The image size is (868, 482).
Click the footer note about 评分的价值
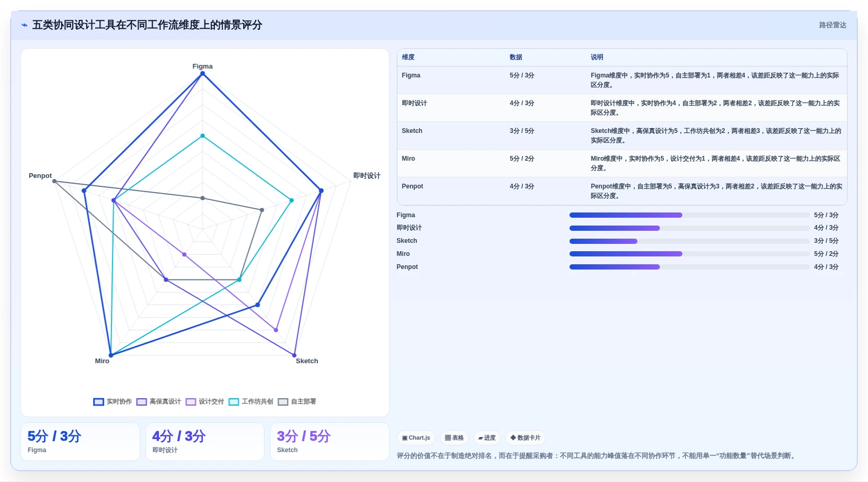[597, 456]
